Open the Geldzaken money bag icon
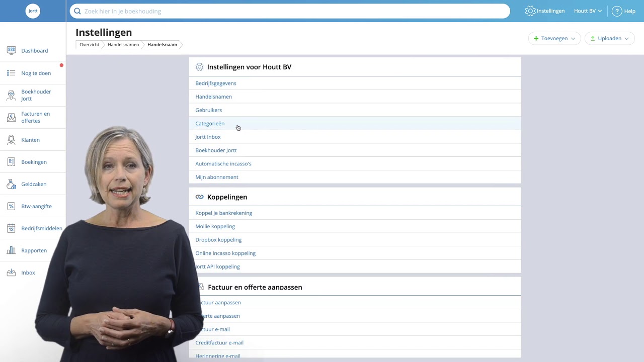Screen dimensions: 644x362 [11, 184]
